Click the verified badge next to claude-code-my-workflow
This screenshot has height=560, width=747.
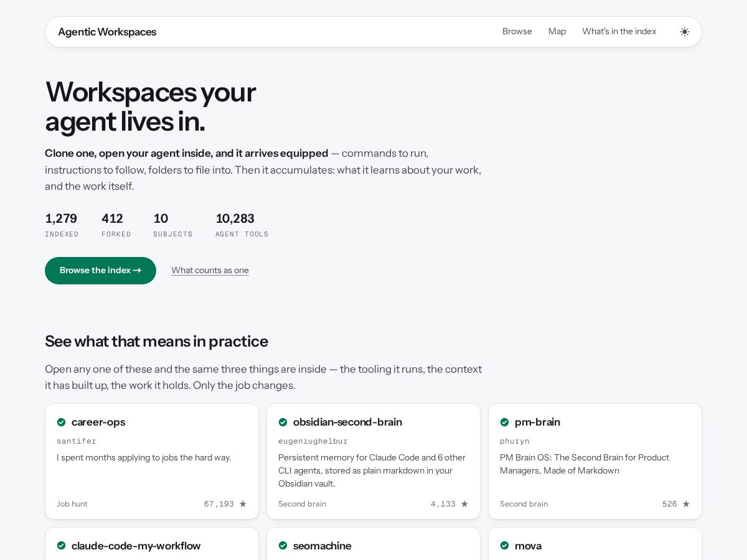coord(61,546)
